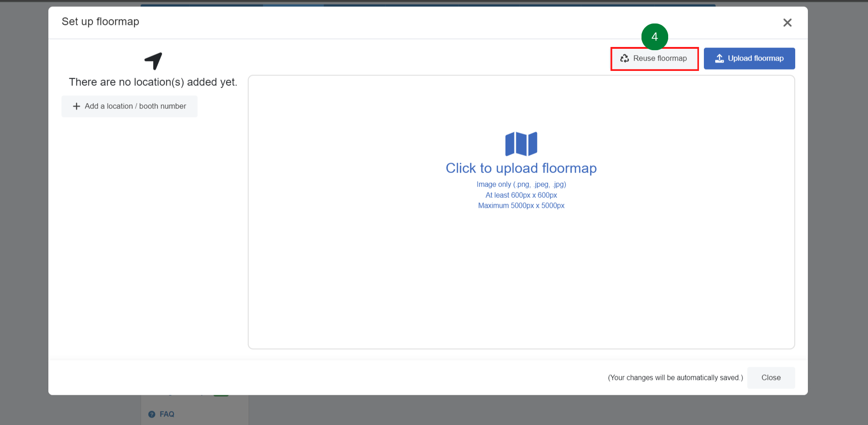868x425 pixels.
Task: Click the location arrow icon
Action: [153, 61]
